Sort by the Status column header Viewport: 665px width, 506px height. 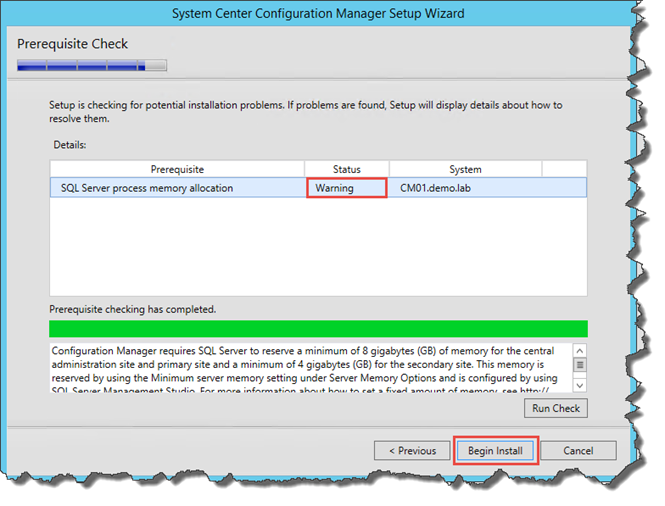pyautogui.click(x=346, y=169)
